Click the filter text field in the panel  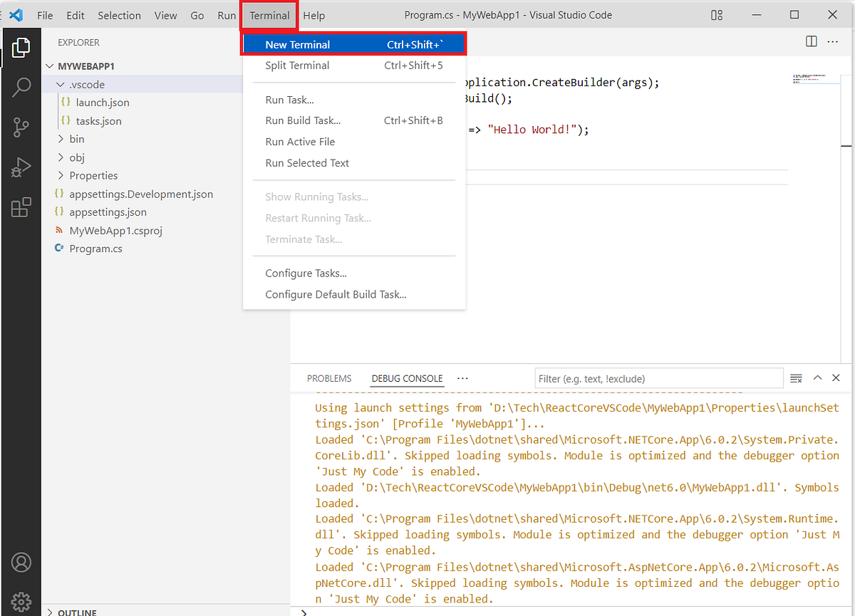pyautogui.click(x=657, y=378)
